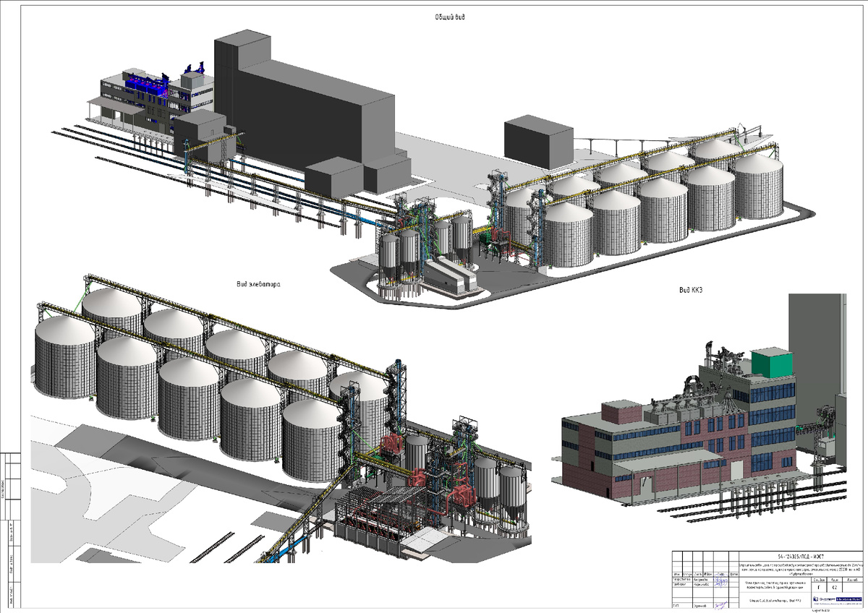
Task: Click the 'Вид элеватора' view title
Action: click(x=257, y=286)
